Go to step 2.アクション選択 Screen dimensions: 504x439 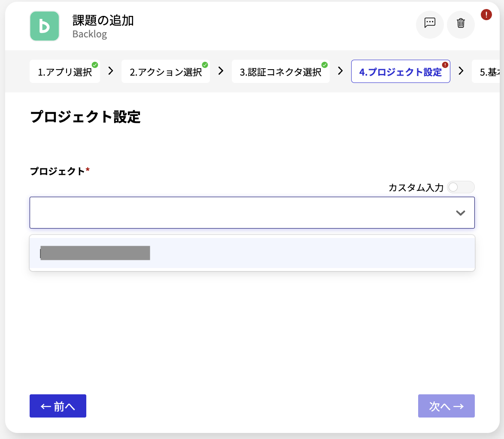pos(166,71)
